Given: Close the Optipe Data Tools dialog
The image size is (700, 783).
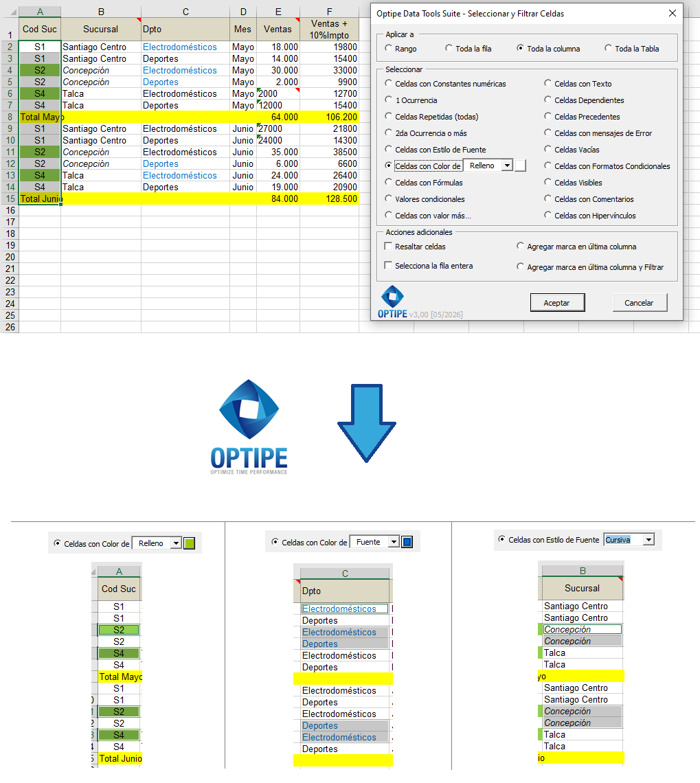Looking at the screenshot, I should tap(673, 14).
